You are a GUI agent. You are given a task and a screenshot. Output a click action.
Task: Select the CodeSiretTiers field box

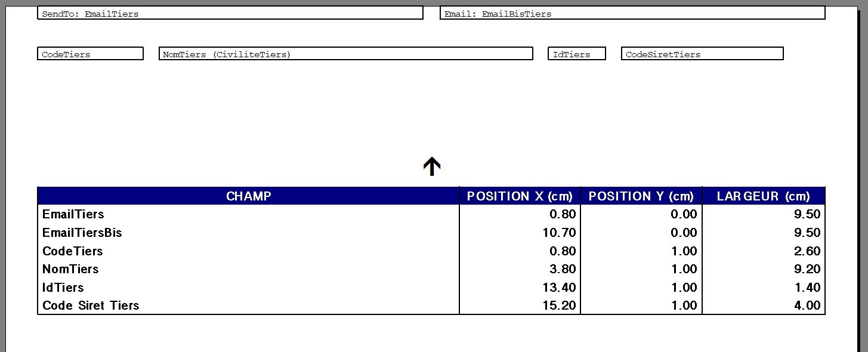[x=702, y=54]
